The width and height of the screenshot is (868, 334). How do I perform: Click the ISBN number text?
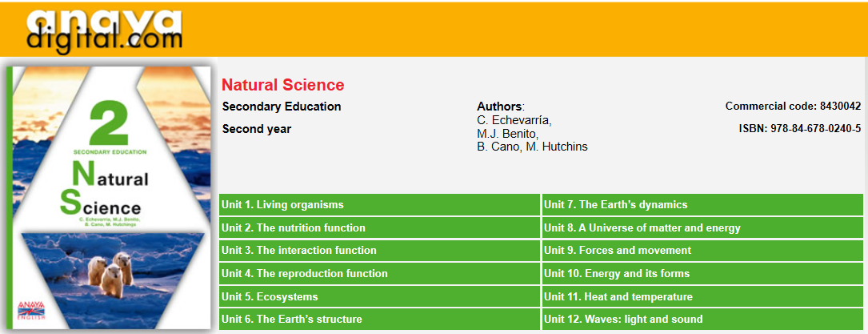click(x=800, y=128)
